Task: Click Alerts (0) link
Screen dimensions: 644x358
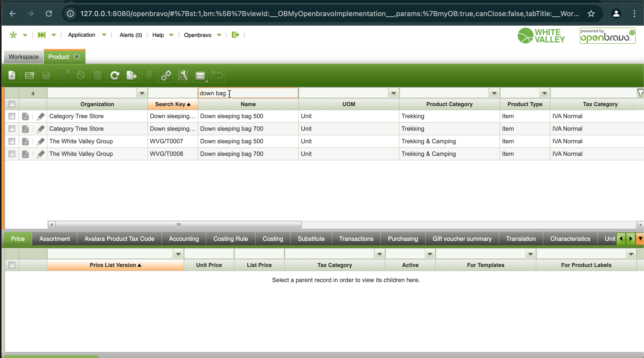Action: click(x=131, y=35)
